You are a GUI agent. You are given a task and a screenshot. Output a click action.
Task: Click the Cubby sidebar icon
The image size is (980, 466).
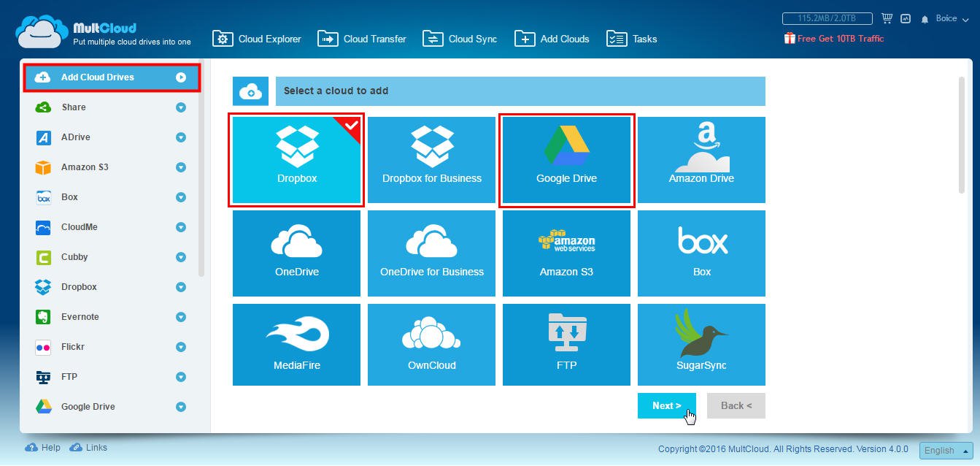tap(43, 257)
